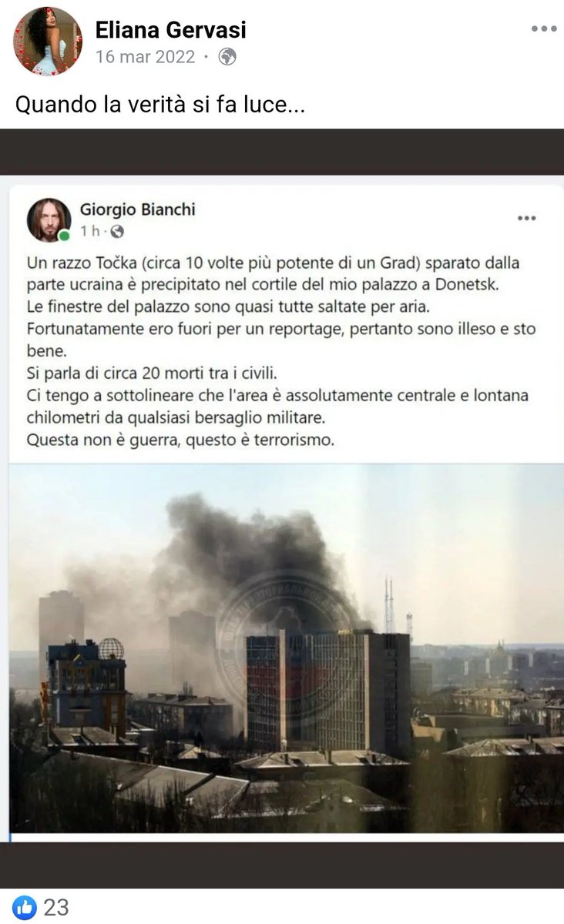The width and height of the screenshot is (564, 924).
Task: Click the 1 h timestamp
Action: tap(89, 231)
